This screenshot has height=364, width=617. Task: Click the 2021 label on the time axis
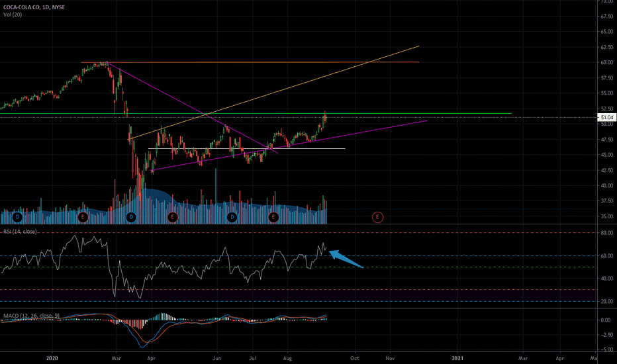point(457,358)
